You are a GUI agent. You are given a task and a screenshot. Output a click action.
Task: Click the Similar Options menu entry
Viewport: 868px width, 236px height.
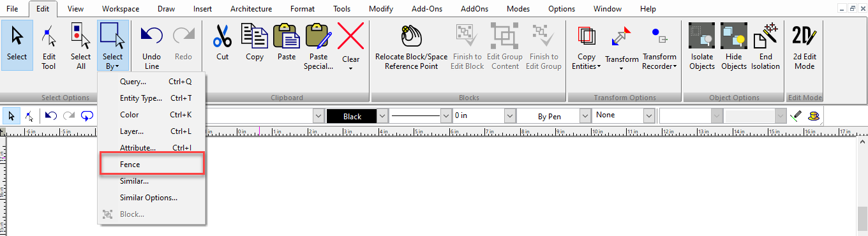[x=149, y=198]
